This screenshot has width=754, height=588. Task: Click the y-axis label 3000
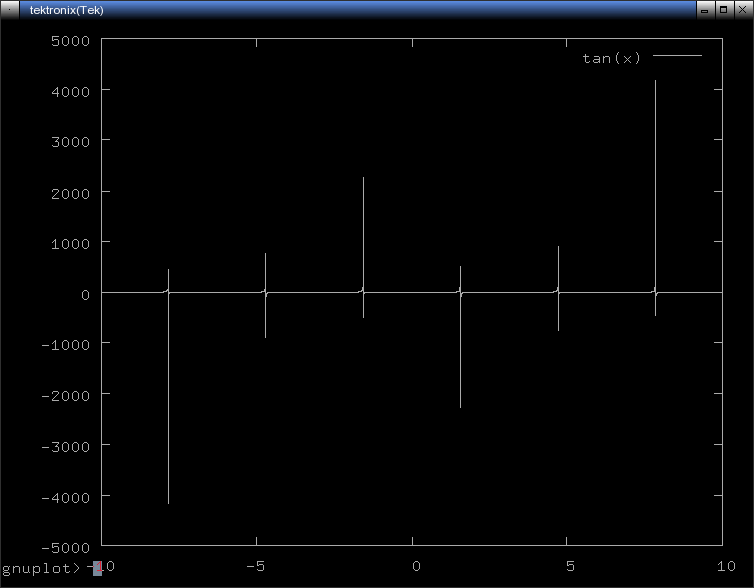(70, 142)
